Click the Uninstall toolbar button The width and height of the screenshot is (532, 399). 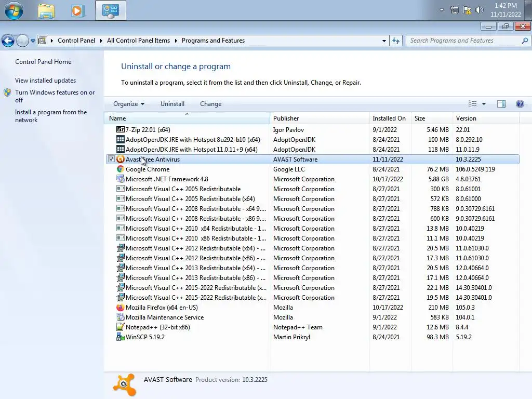click(x=172, y=104)
